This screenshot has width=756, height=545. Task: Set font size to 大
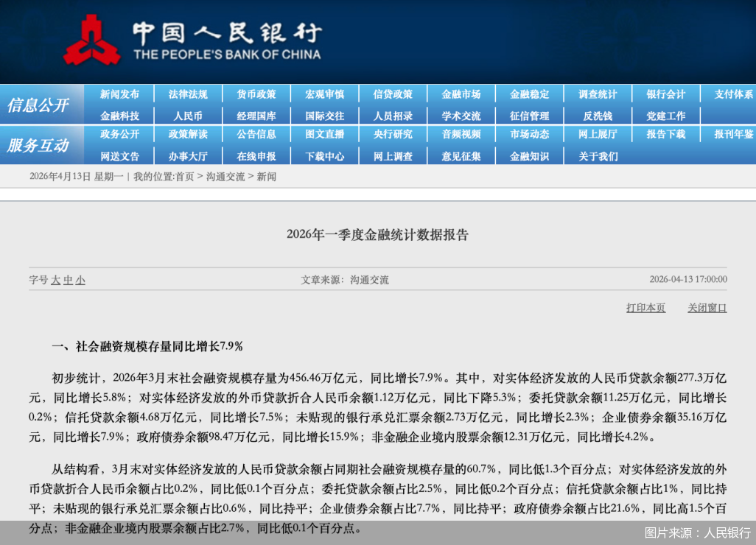point(56,280)
